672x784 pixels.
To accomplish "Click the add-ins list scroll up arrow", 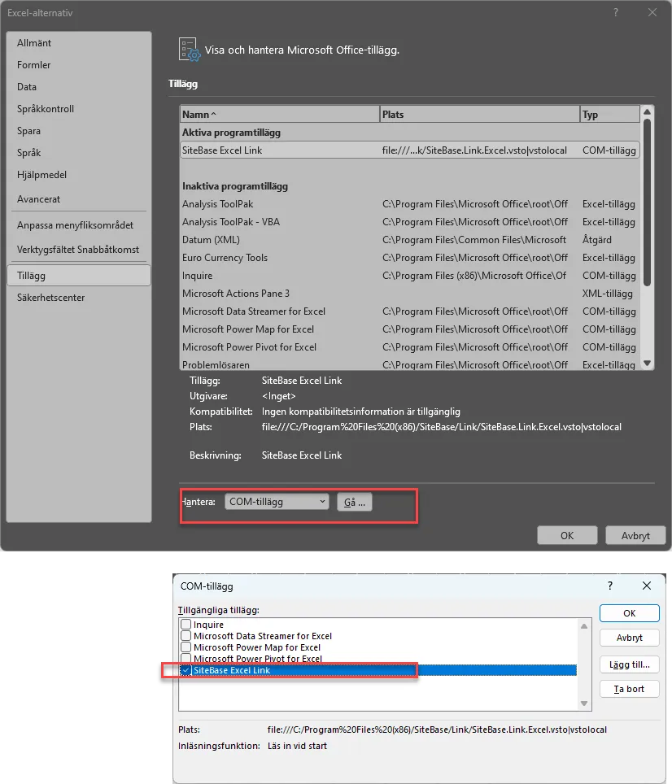I will point(647,111).
